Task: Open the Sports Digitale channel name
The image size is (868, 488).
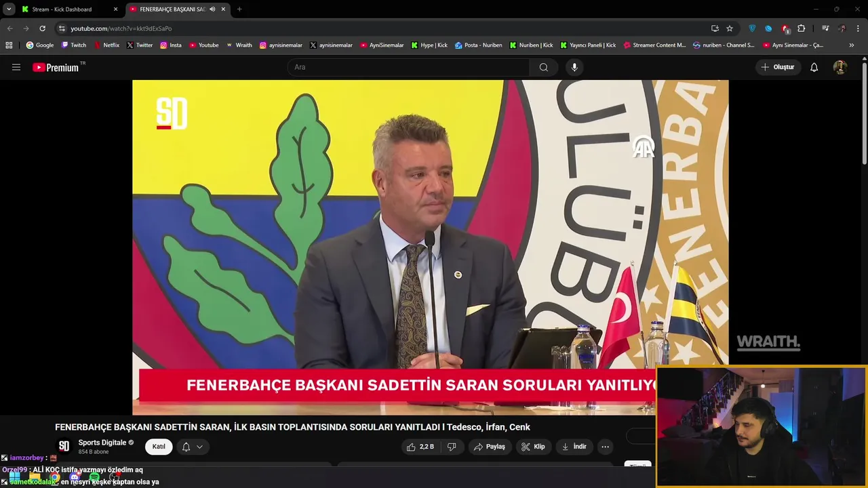Action: (x=102, y=443)
